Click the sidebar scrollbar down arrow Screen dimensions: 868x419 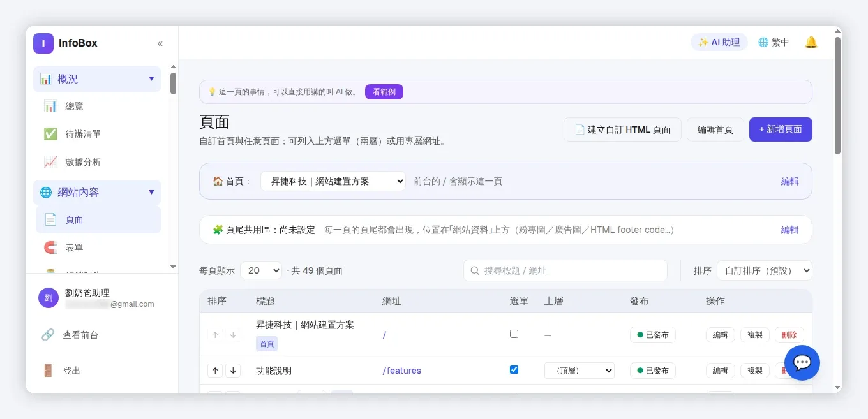coord(173,267)
